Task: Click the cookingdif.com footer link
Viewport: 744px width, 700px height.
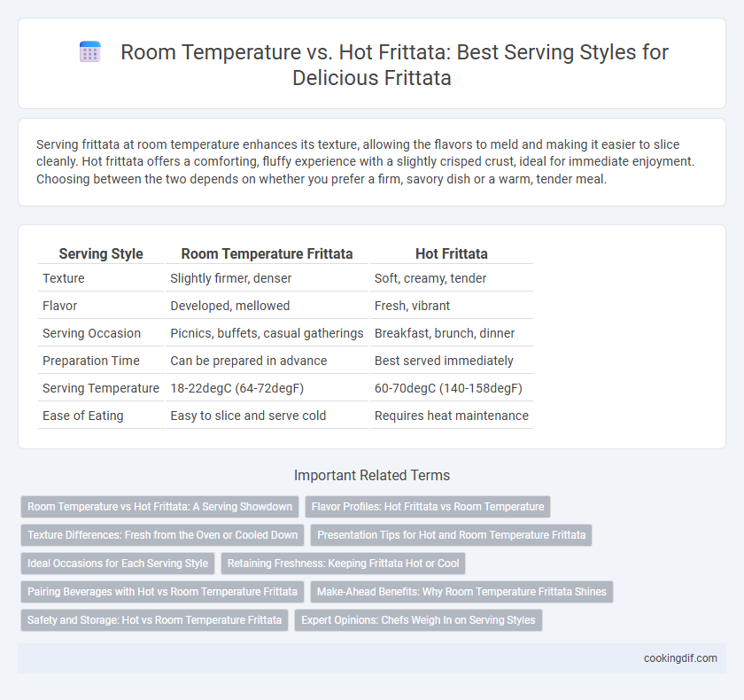Action: [x=680, y=658]
